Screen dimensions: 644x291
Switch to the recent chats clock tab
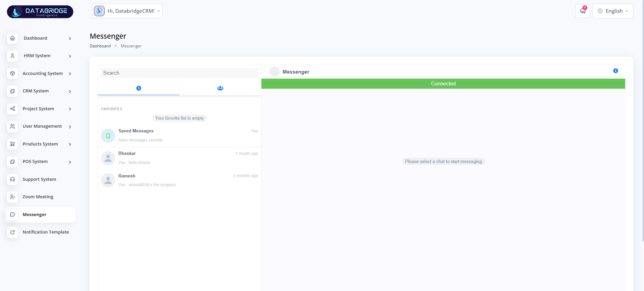pos(139,88)
